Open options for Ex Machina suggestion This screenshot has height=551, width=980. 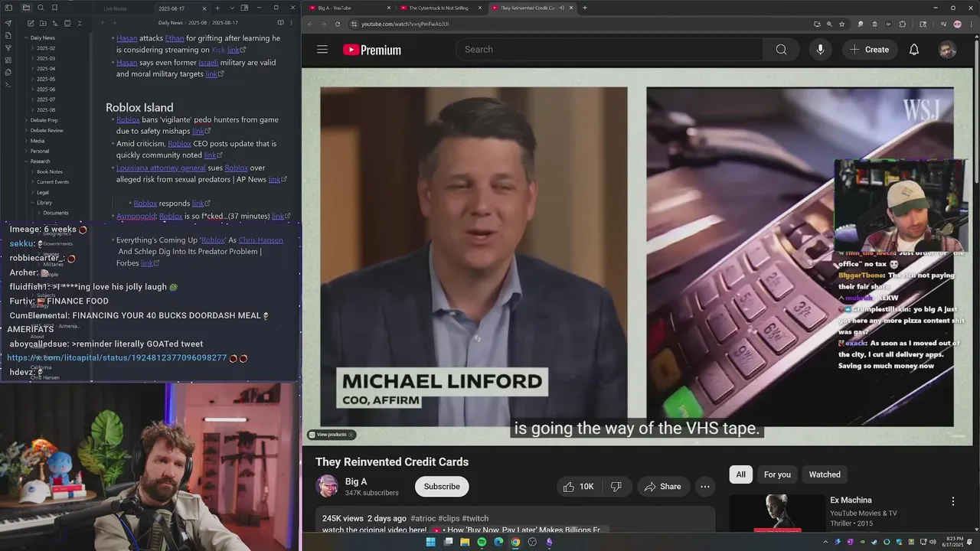[x=953, y=501]
